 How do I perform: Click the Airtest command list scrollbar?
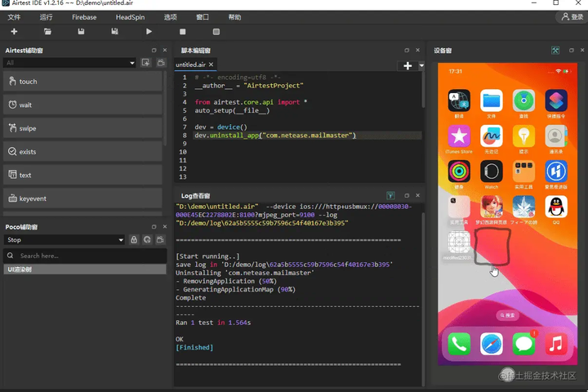(x=165, y=109)
